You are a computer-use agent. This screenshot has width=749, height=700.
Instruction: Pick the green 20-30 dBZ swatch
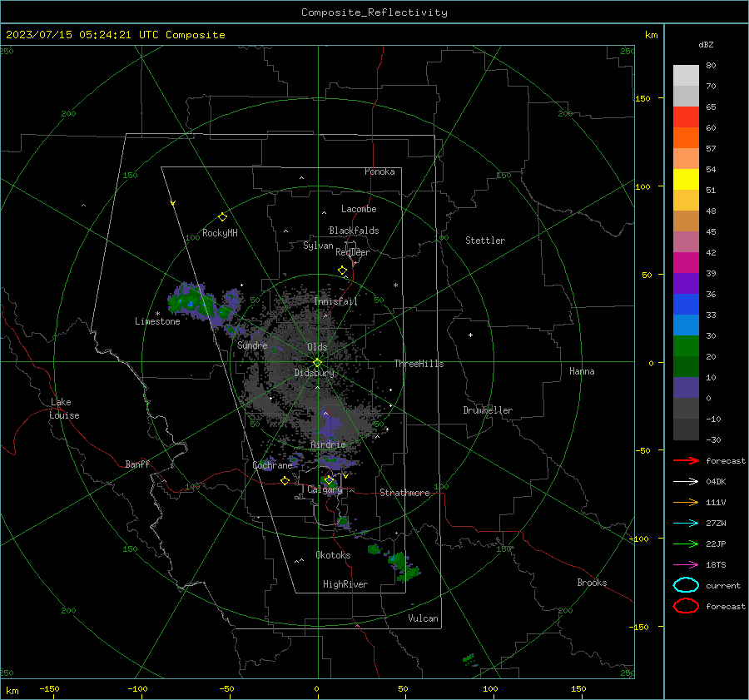686,345
